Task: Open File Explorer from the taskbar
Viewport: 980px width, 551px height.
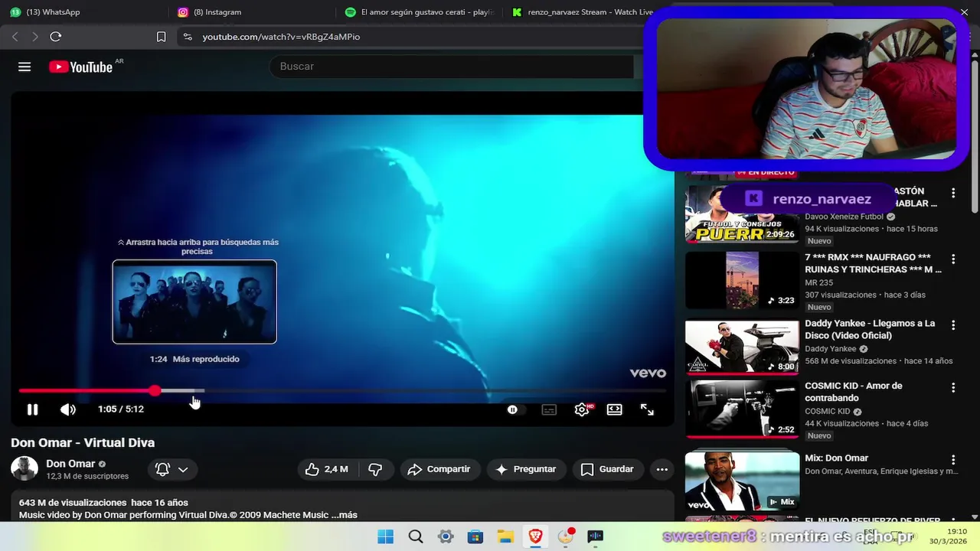Action: pos(505,536)
